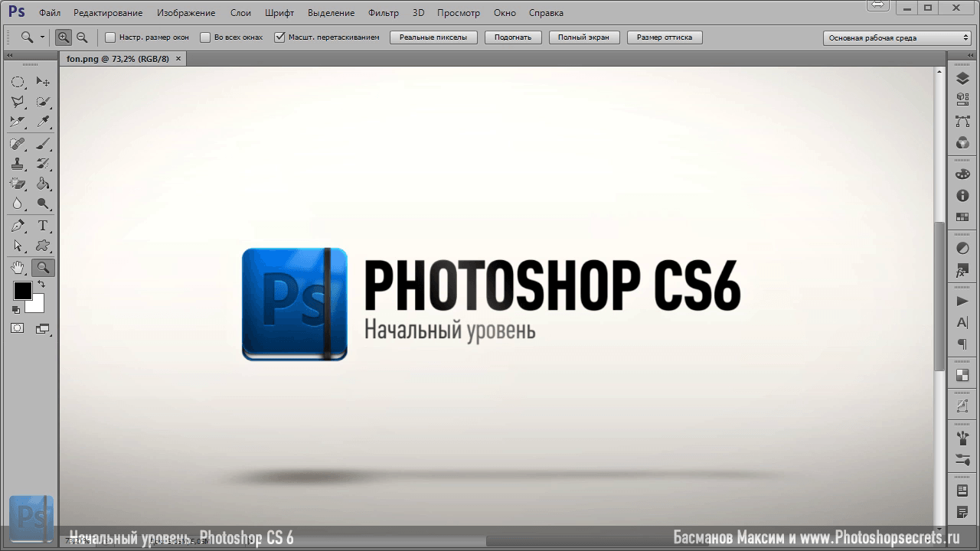Open the Редактирование menu
This screenshot has width=980, height=551.
(109, 13)
